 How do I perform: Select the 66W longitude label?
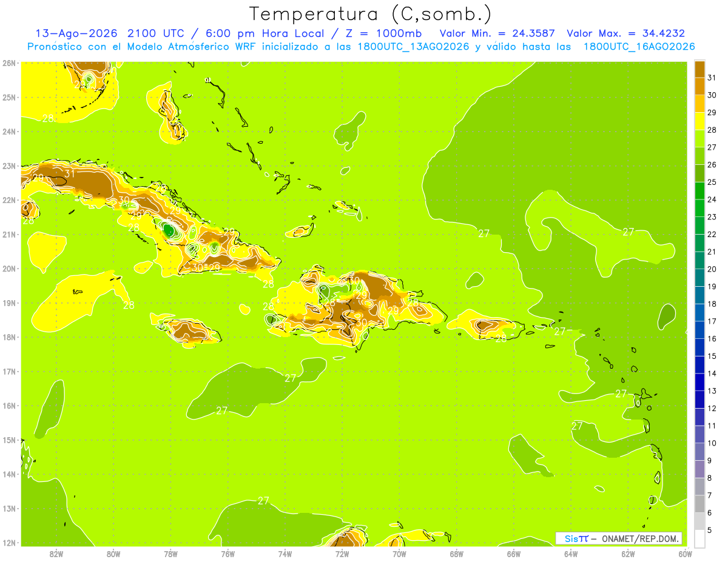pos(514,554)
